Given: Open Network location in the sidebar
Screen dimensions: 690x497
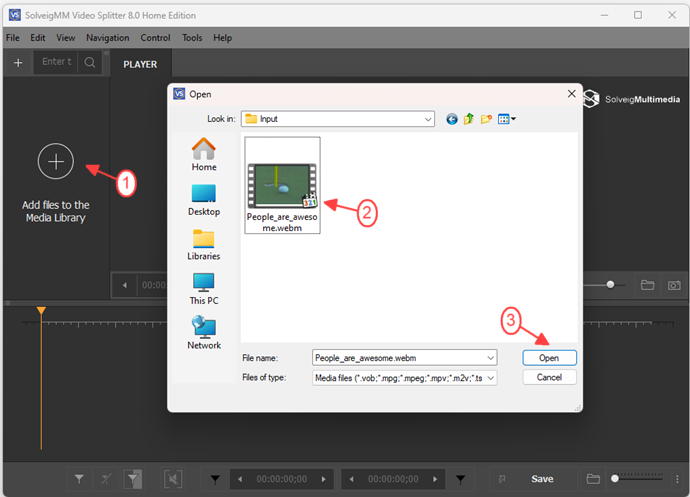Looking at the screenshot, I should [x=204, y=332].
